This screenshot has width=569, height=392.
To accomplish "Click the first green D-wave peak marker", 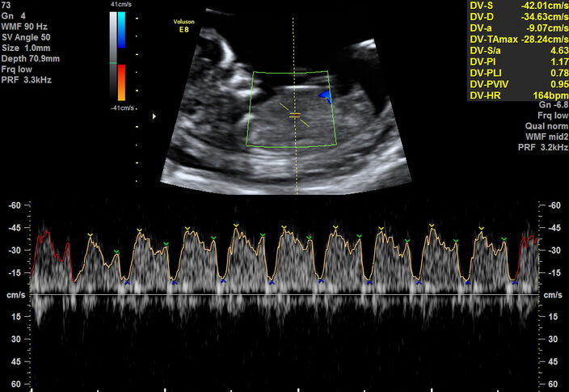I will 116,251.
